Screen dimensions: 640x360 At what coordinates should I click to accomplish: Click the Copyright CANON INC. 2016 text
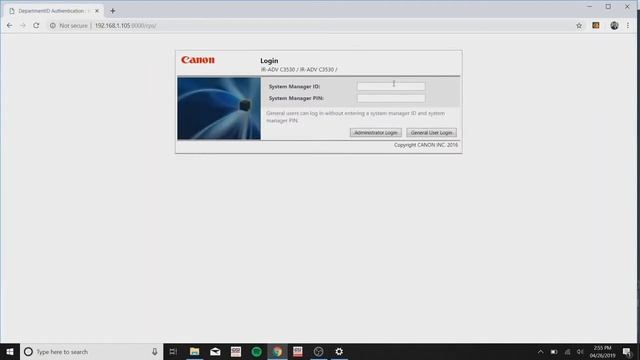click(x=426, y=145)
